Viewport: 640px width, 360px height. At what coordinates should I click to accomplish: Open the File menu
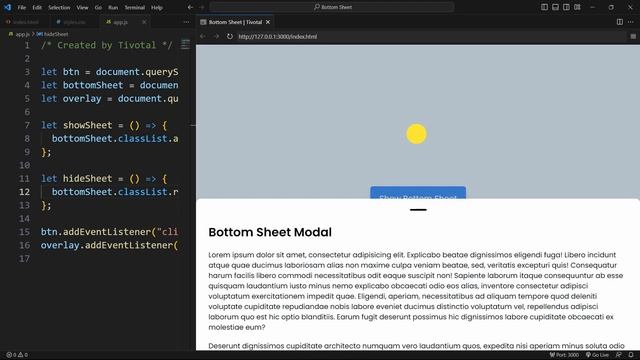coord(22,7)
